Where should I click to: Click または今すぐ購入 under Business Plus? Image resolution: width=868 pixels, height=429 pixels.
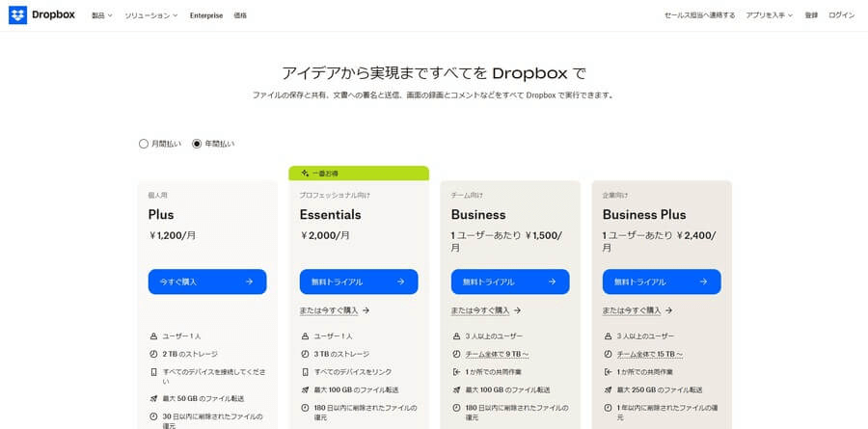pyautogui.click(x=637, y=310)
